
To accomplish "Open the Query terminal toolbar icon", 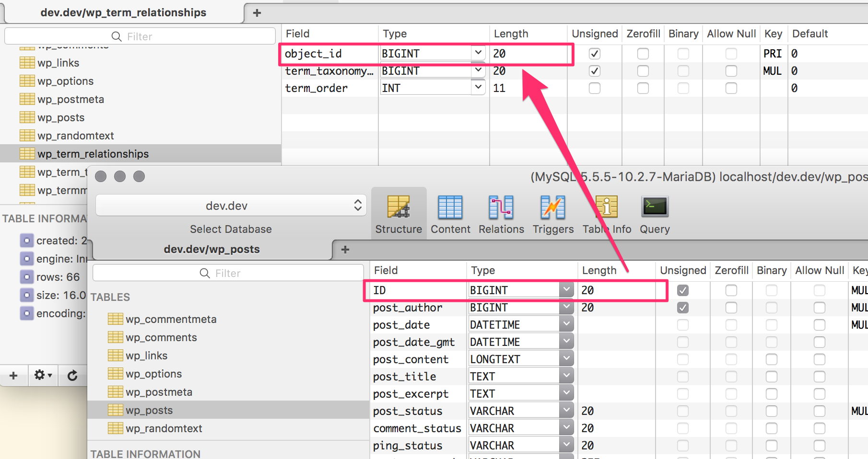I will click(x=655, y=214).
